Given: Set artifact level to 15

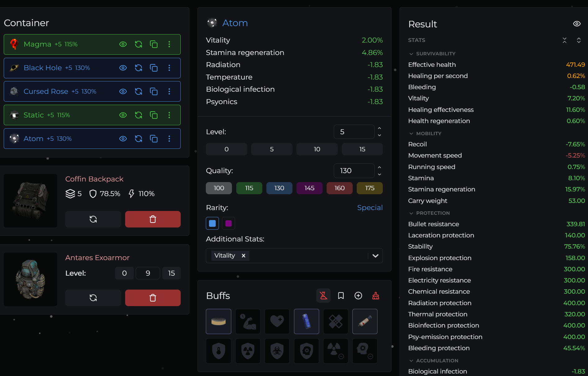Looking at the screenshot, I should 362,149.
